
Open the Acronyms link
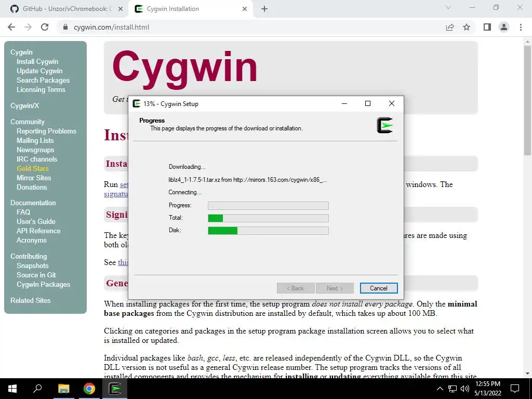click(32, 240)
